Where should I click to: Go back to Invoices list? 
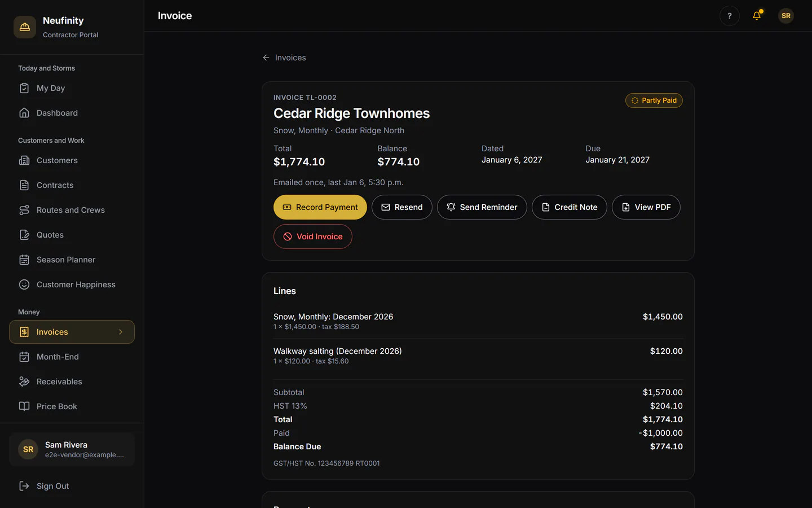(x=284, y=58)
